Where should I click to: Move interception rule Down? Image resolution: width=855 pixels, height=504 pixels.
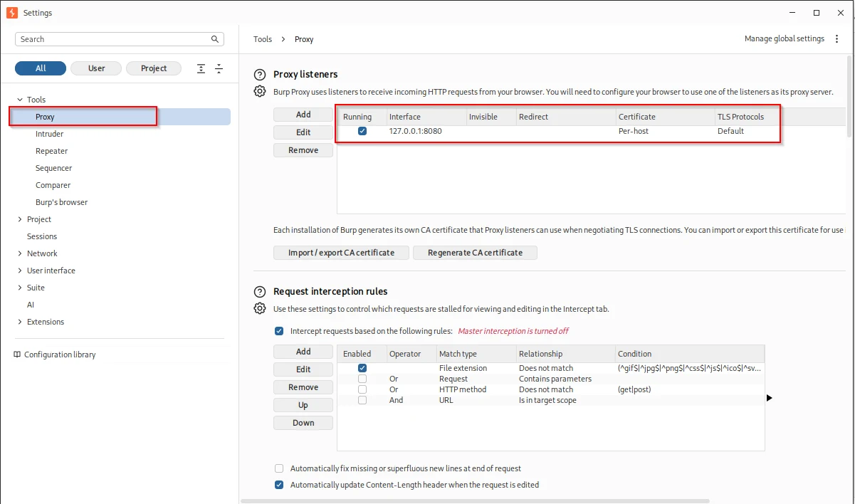click(x=303, y=423)
